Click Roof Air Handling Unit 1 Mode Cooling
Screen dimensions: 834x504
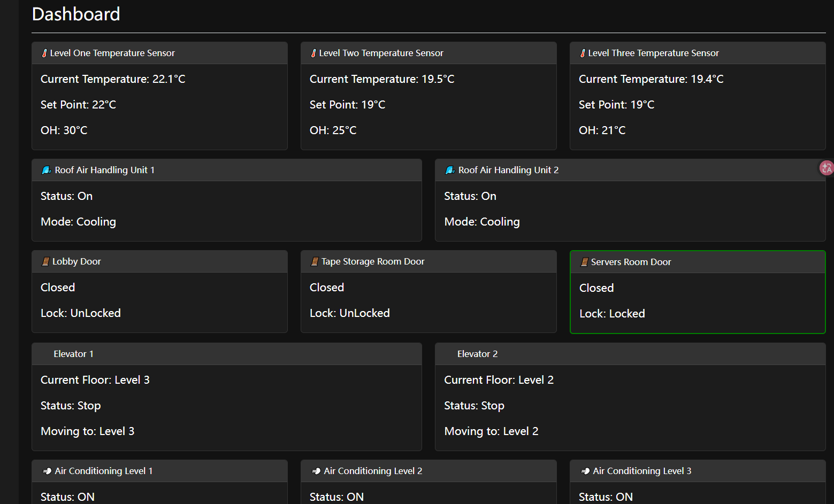tap(78, 222)
